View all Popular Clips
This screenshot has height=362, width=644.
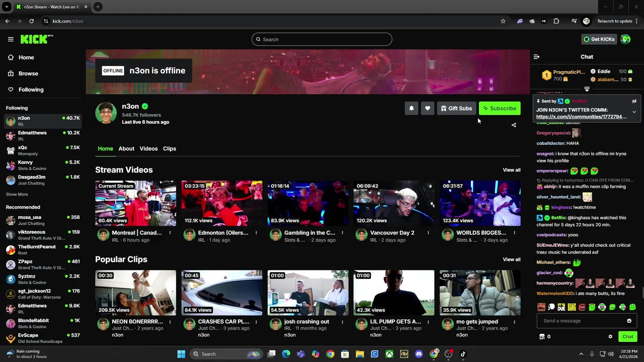pos(511,259)
